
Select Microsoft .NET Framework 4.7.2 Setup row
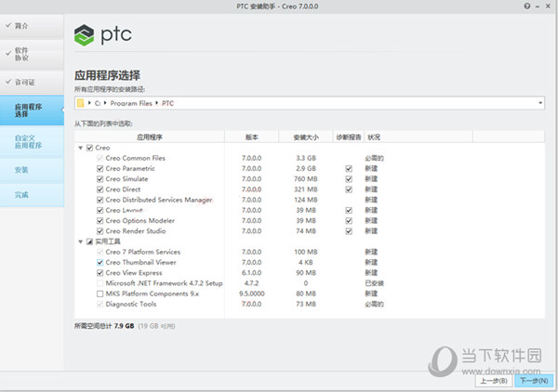310,283
